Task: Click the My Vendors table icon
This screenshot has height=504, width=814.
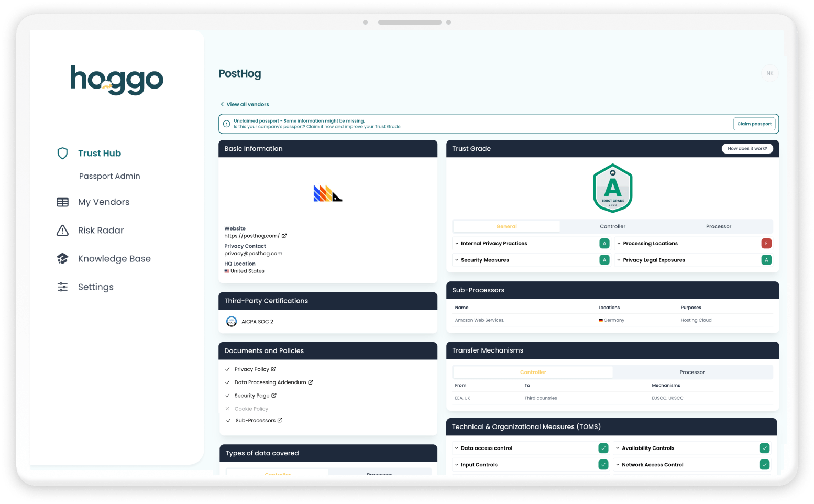Action: click(x=62, y=202)
